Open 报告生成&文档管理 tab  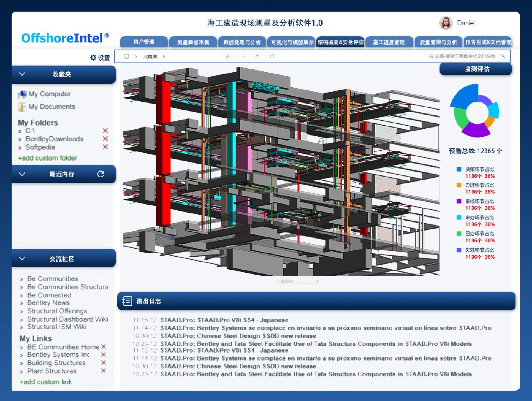[x=488, y=42]
